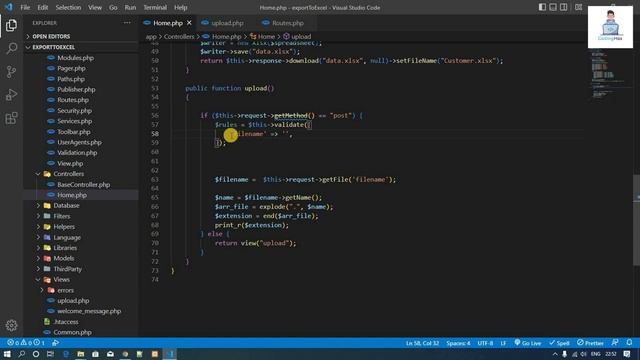
Task: Click the Prettier status bar item
Action: 590,343
